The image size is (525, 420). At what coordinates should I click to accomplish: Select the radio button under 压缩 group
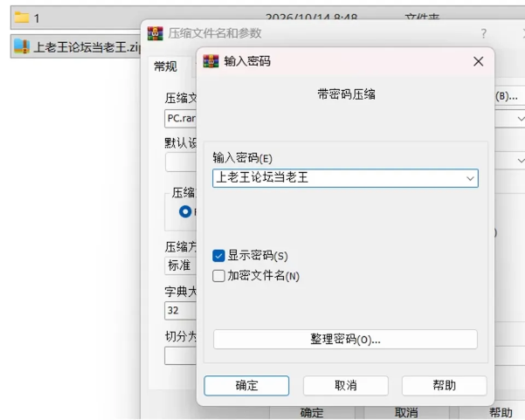[185, 212]
